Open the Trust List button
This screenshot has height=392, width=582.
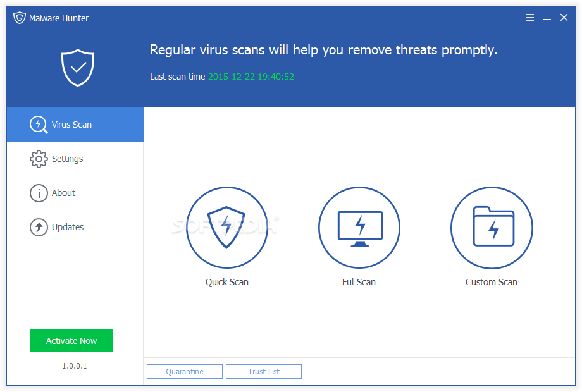tap(264, 371)
